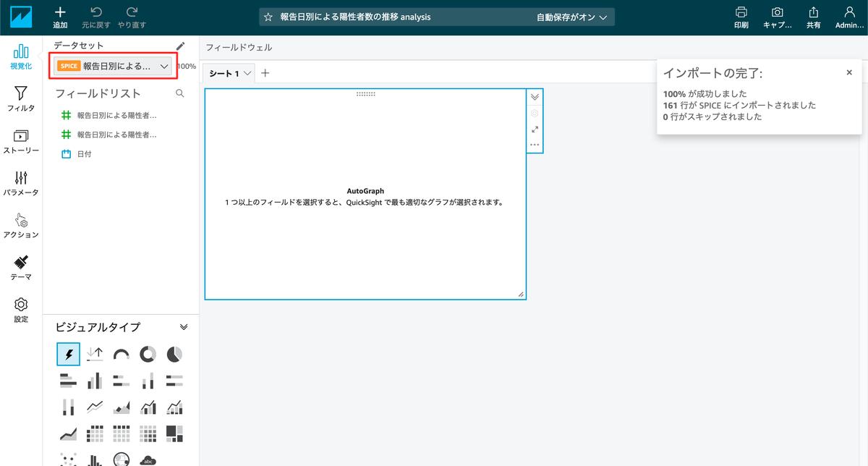This screenshot has height=466, width=868.
Task: Select the pie chart visual type
Action: coord(174,354)
